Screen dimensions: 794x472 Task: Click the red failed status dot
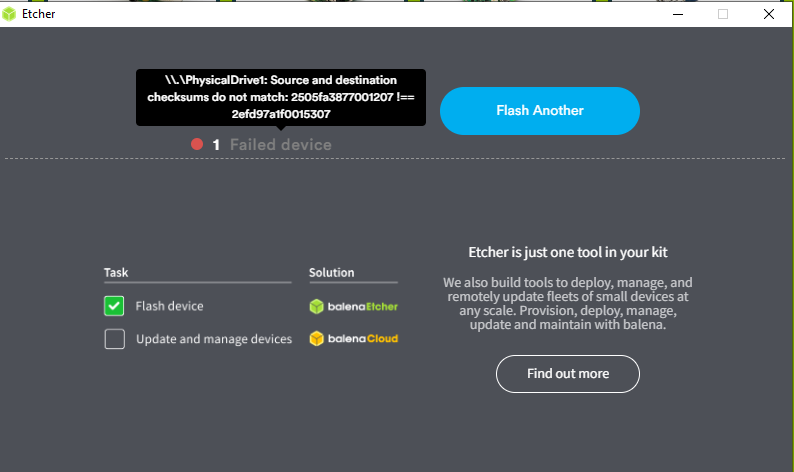[x=197, y=144]
